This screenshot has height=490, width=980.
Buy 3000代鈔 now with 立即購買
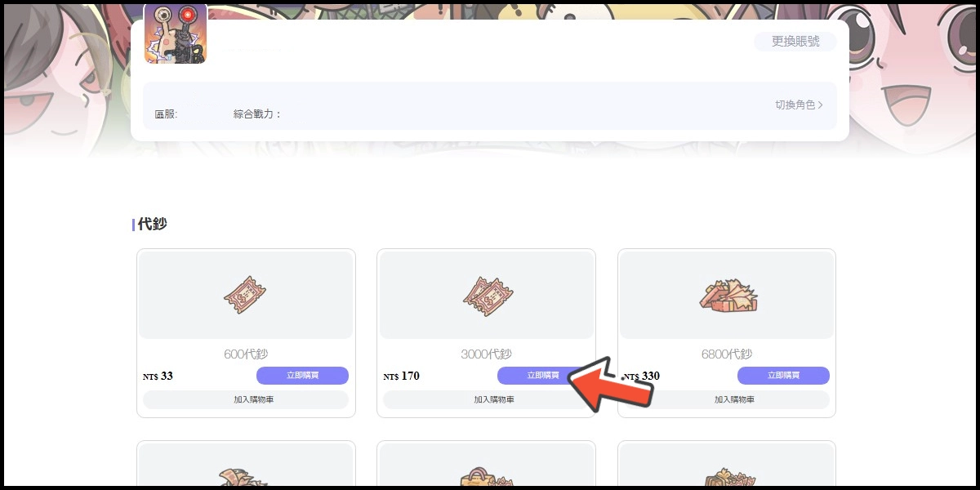pyautogui.click(x=543, y=376)
